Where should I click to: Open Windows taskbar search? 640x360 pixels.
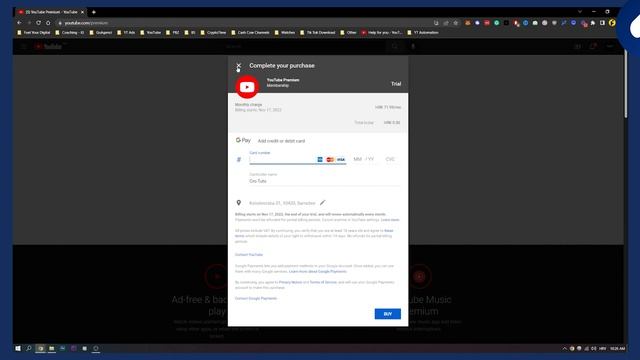tap(29, 348)
